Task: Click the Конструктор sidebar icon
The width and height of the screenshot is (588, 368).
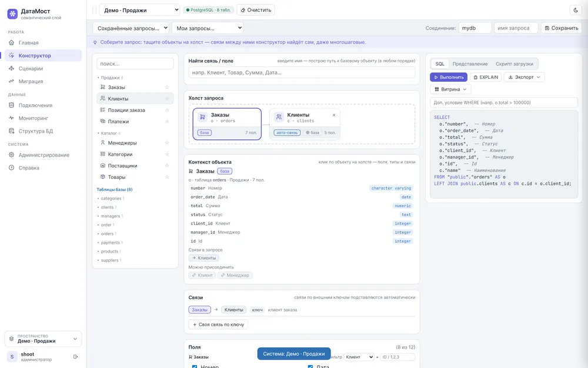Action: point(11,55)
